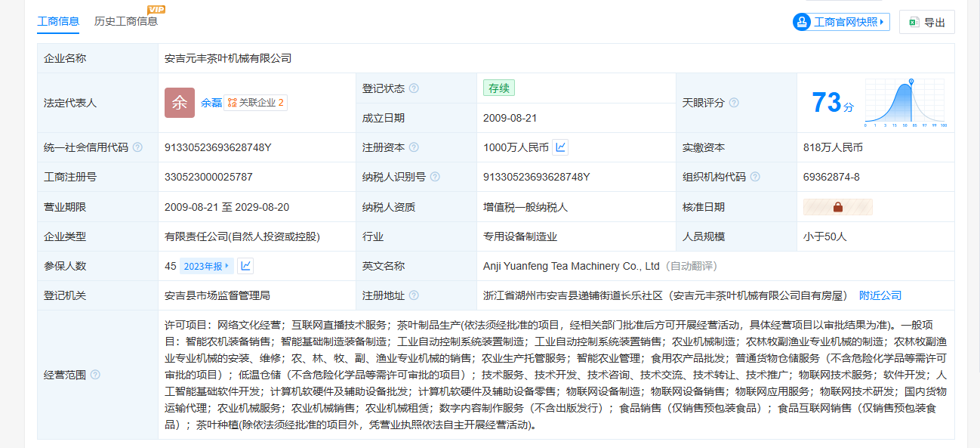
Task: Click the help icon beside 统一社会信用代码
Action: pos(137,147)
